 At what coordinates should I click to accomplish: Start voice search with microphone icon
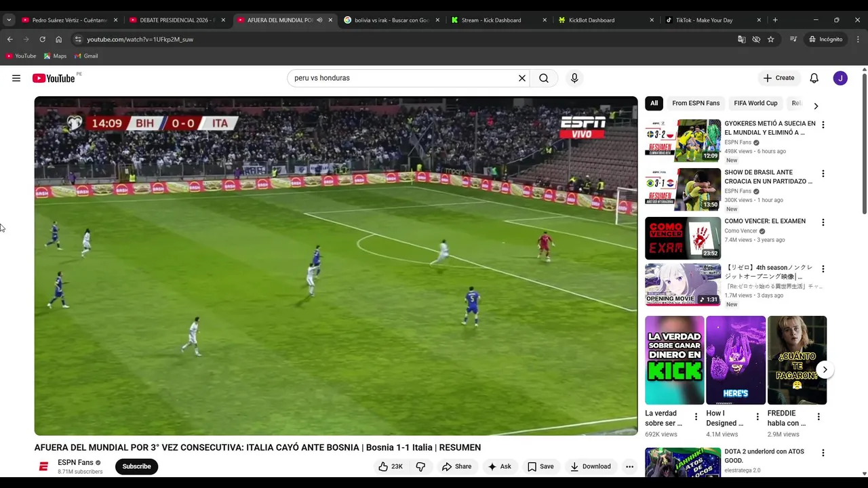[574, 78]
